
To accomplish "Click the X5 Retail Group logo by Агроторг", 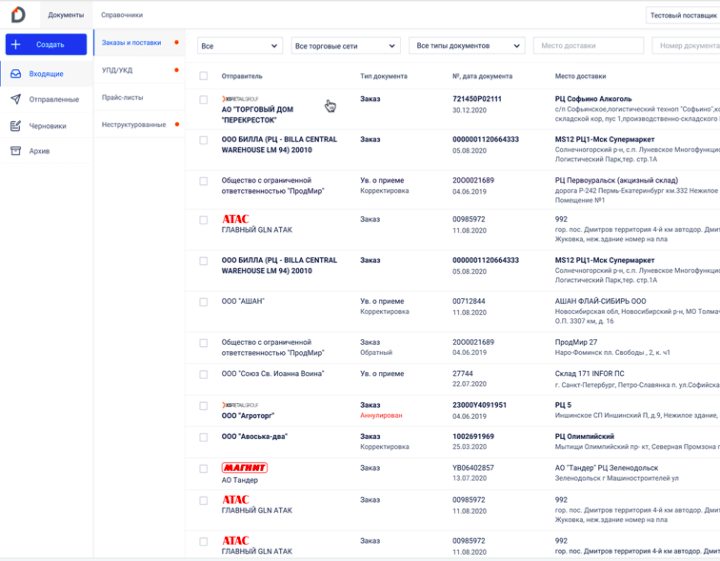I will 240,405.
